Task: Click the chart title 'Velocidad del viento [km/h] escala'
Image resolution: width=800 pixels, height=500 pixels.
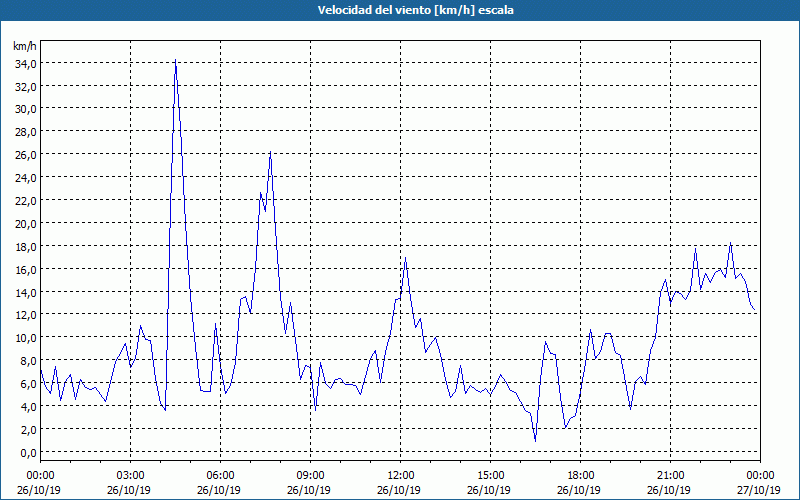Action: [415, 10]
